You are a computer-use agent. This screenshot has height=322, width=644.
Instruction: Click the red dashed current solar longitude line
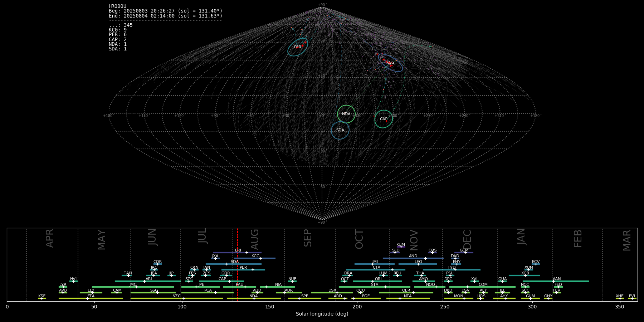[238, 265]
